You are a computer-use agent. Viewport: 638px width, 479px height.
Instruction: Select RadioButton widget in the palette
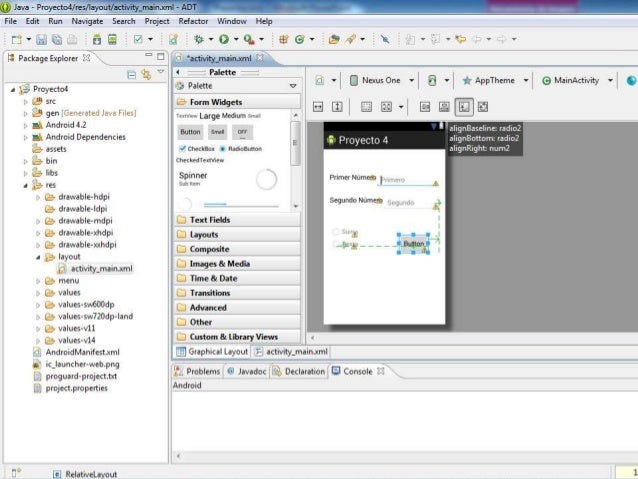click(x=241, y=148)
